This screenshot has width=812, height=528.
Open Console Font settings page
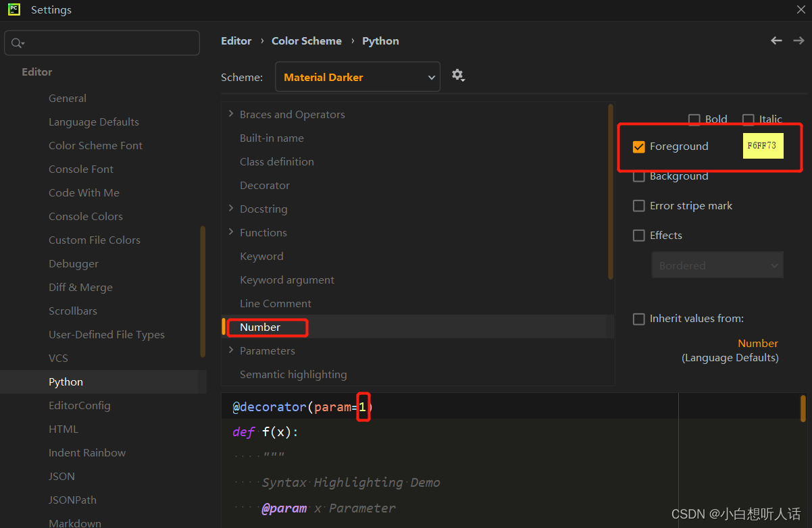pyautogui.click(x=81, y=169)
